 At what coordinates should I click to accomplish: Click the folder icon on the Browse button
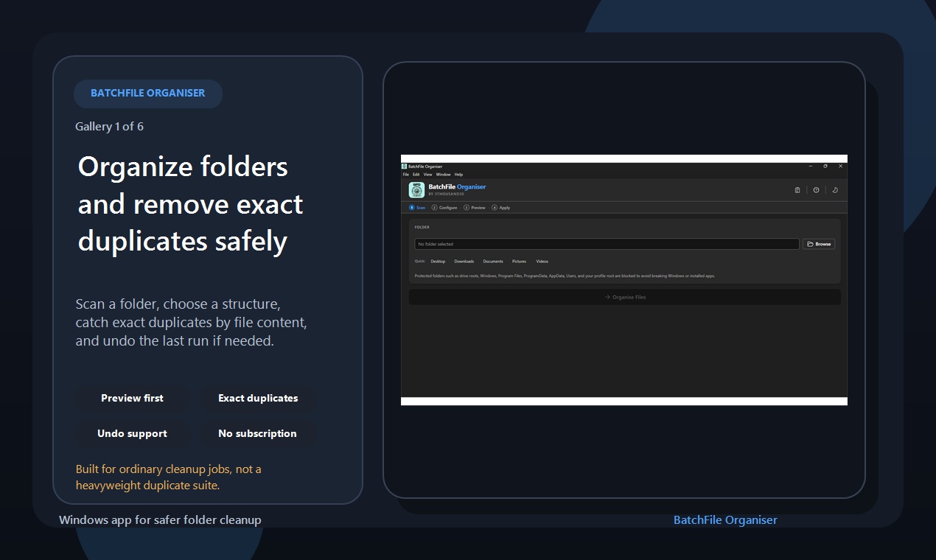click(x=811, y=244)
